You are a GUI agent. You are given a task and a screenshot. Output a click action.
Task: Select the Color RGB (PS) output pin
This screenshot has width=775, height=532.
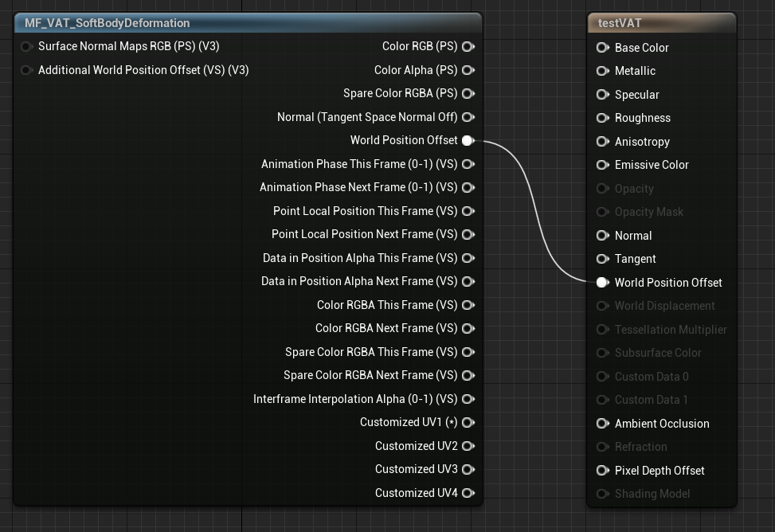pyautogui.click(x=468, y=46)
